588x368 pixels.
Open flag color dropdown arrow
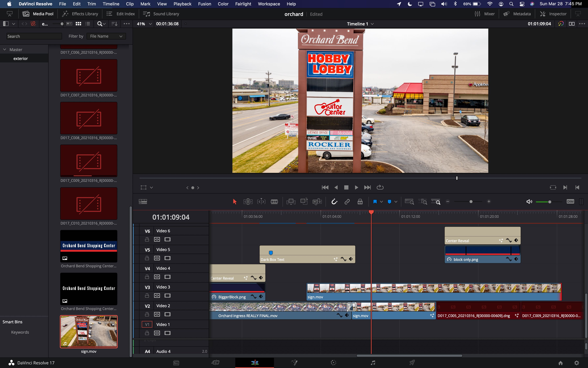(x=381, y=202)
